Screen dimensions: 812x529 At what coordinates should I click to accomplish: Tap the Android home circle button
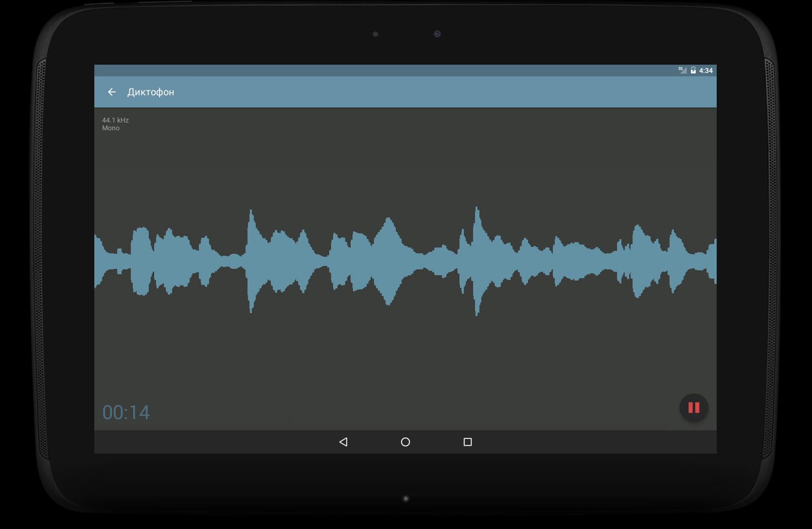pos(406,442)
